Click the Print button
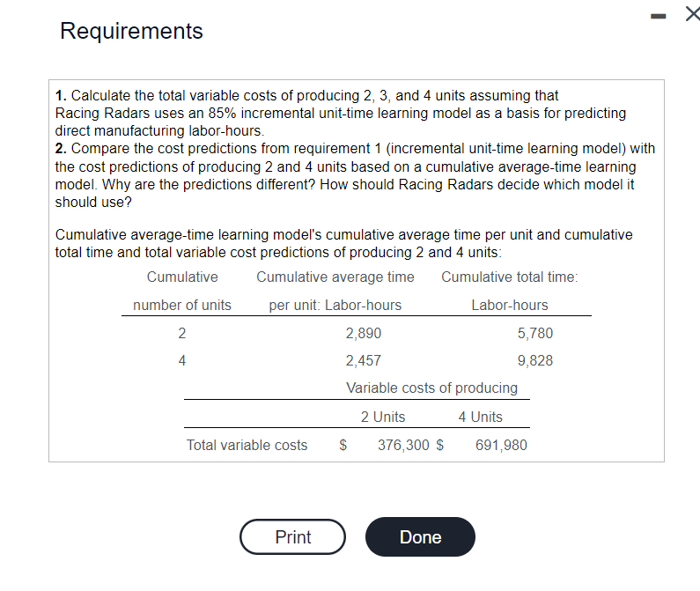This screenshot has height=591, width=700. tap(292, 536)
